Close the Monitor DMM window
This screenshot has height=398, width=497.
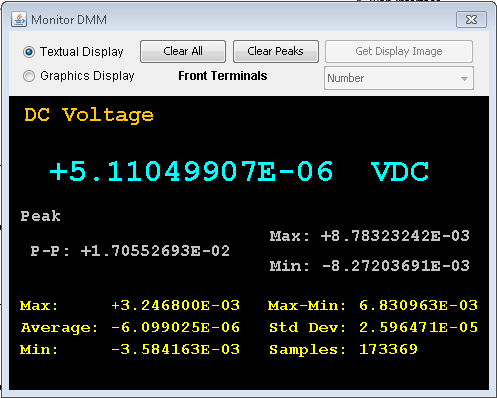coord(471,20)
